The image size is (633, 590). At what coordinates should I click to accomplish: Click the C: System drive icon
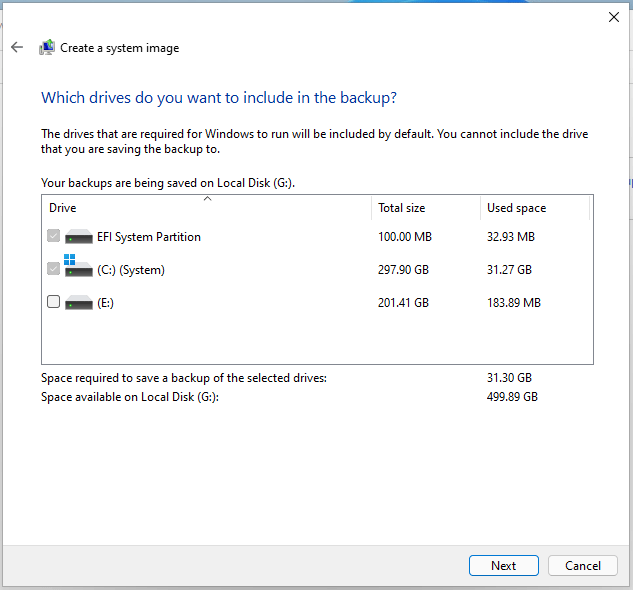click(x=79, y=266)
